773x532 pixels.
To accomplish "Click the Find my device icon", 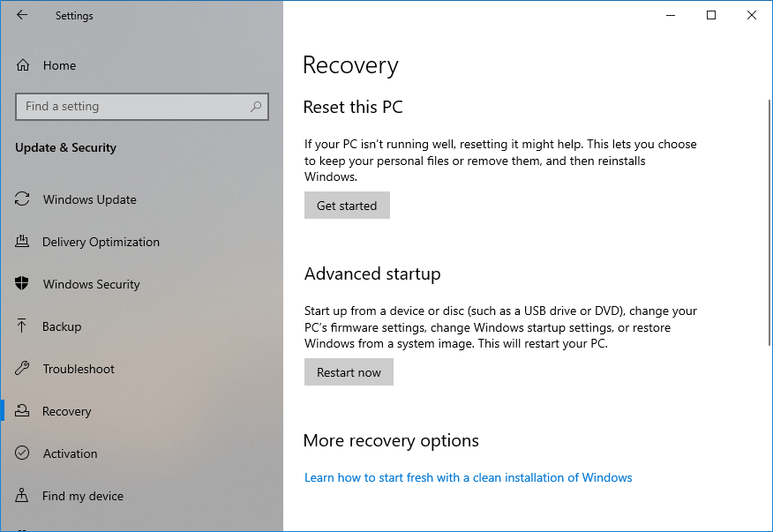I will [x=22, y=495].
